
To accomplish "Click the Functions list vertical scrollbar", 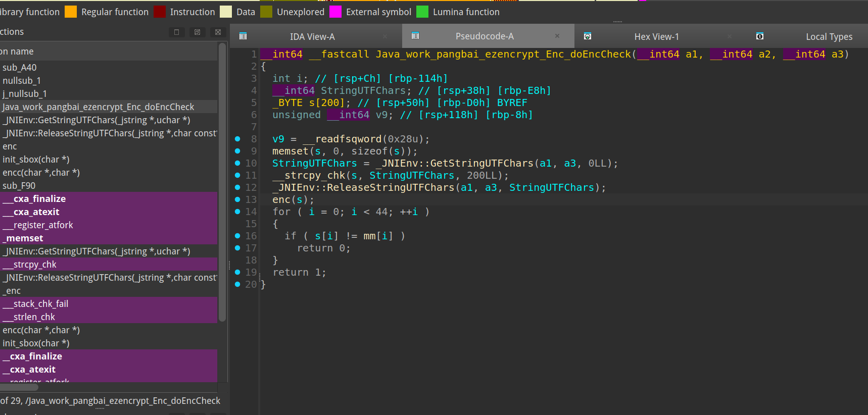I will pyautogui.click(x=222, y=182).
